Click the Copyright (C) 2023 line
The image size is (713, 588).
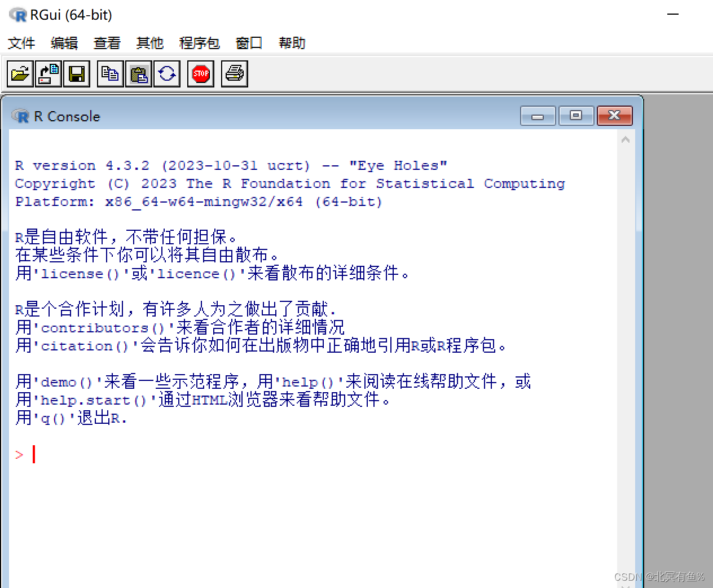(290, 184)
